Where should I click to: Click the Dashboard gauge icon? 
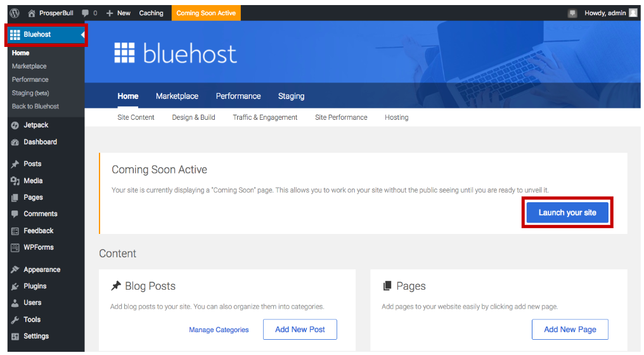pyautogui.click(x=15, y=142)
